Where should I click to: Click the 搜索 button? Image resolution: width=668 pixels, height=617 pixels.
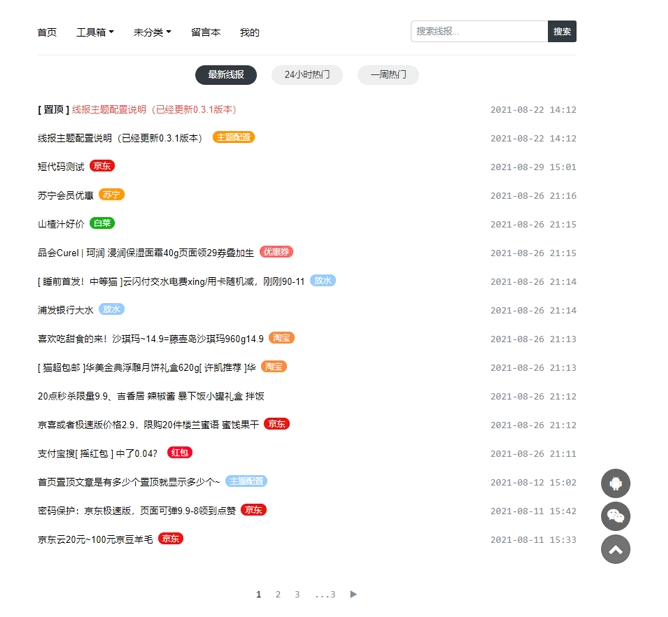click(x=562, y=32)
